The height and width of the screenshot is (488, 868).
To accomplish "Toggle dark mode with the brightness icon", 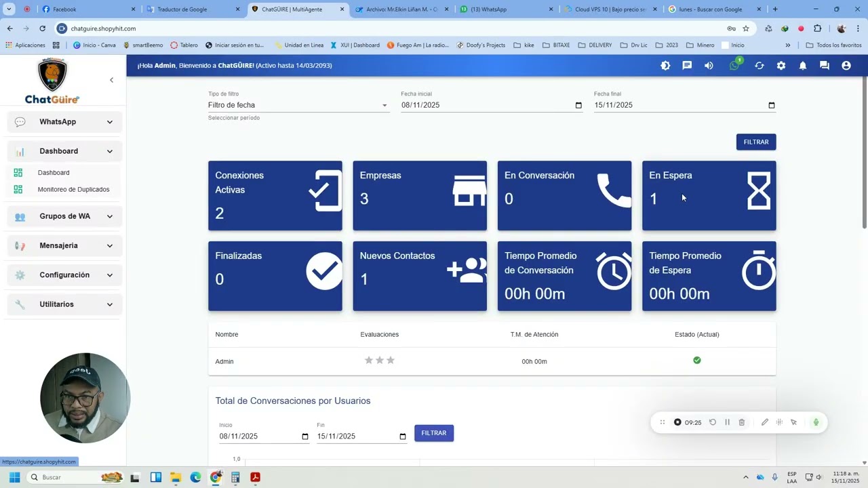I will [665, 66].
